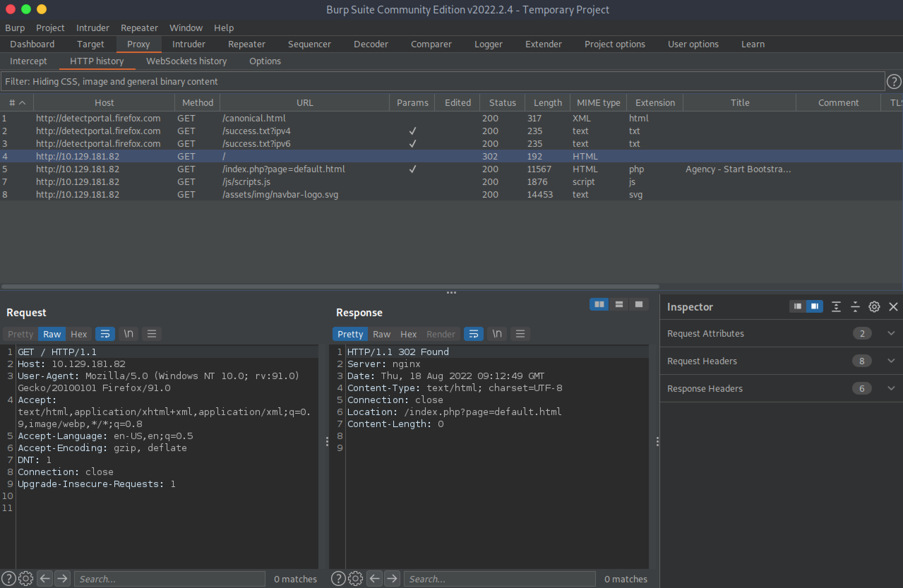The image size is (903, 588).
Task: Expand all Inspector sections icon
Action: tap(836, 306)
